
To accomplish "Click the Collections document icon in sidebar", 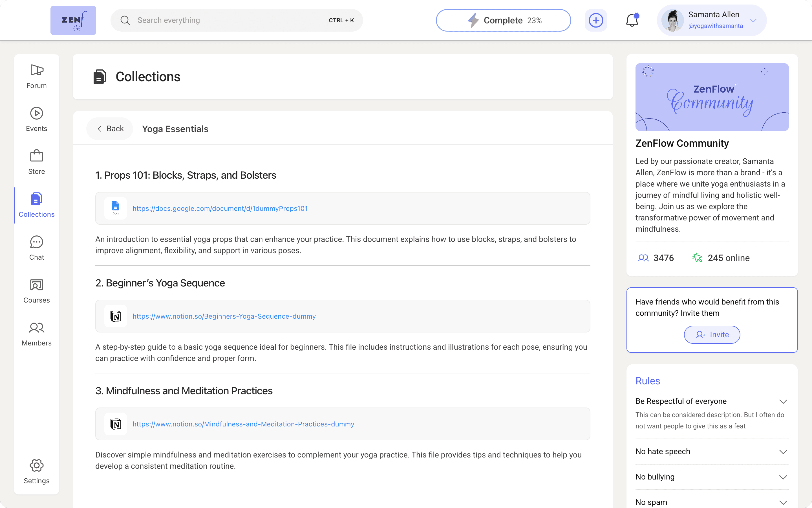I will (x=37, y=199).
